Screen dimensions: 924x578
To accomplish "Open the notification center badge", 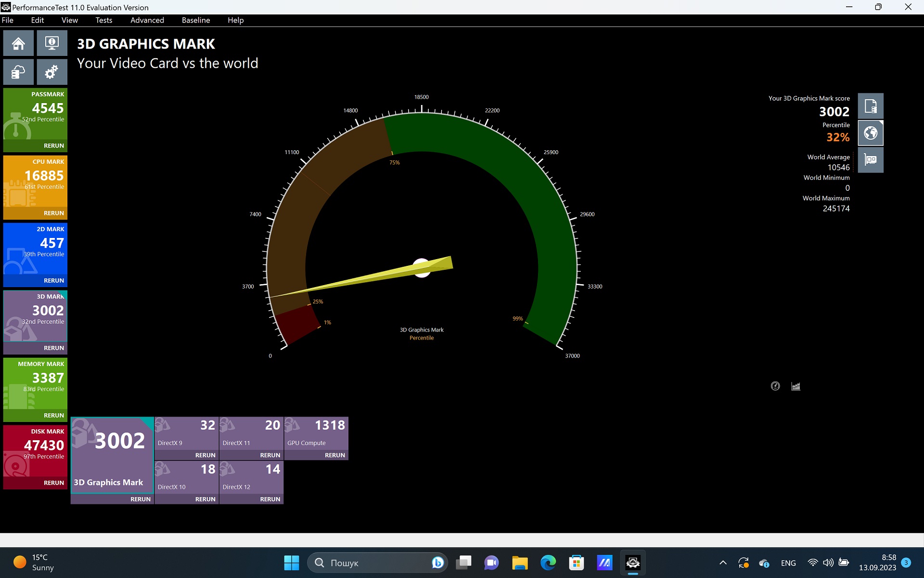I will 906,563.
